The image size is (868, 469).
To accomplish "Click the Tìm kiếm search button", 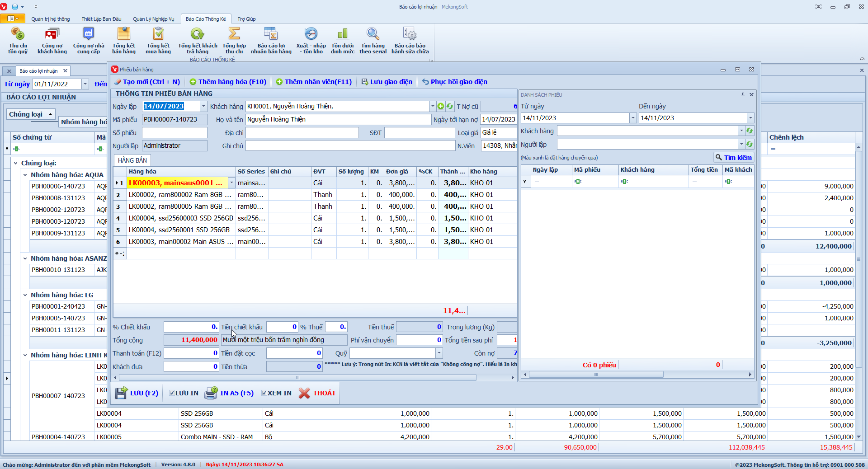I will pos(733,158).
